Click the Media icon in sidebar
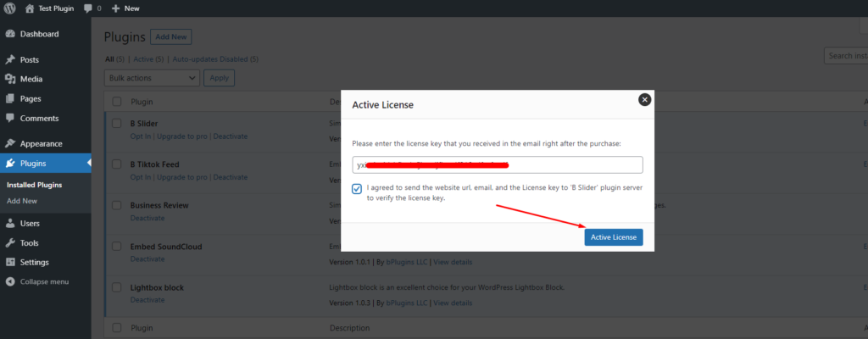 tap(10, 79)
